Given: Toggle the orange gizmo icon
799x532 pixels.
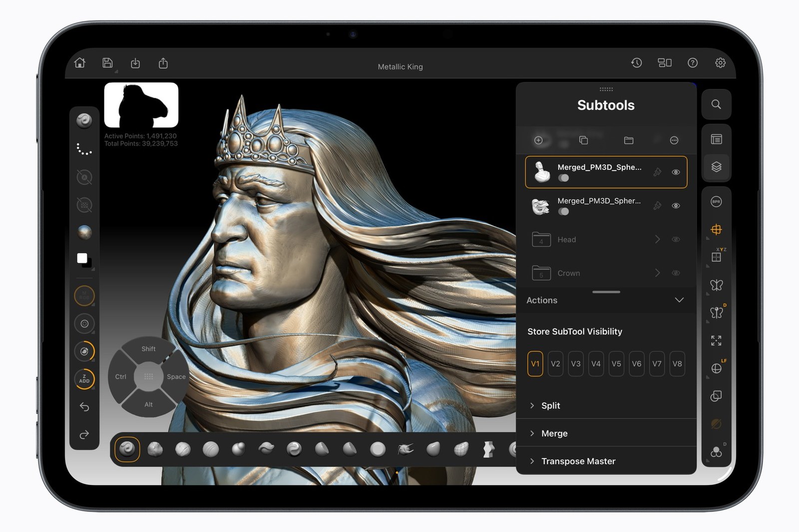Looking at the screenshot, I should 716,230.
